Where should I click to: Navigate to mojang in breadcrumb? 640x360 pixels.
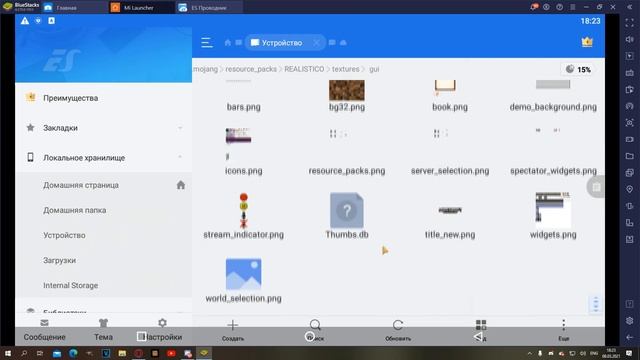[x=206, y=69]
